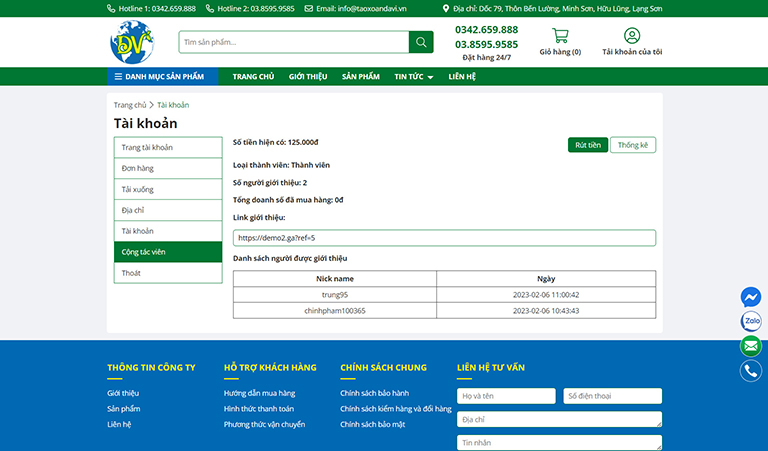This screenshot has height=451, width=768.
Task: Open Hình thức thanh toán link
Action: coord(259,409)
